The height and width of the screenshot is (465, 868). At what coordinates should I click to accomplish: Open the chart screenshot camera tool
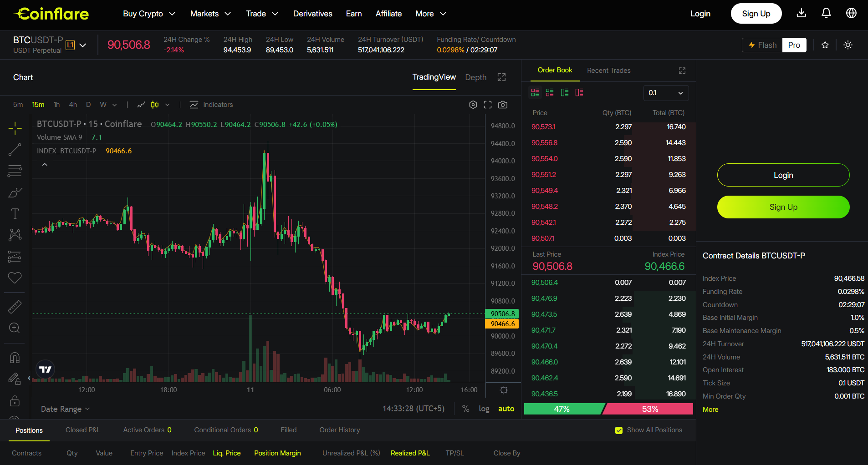503,105
